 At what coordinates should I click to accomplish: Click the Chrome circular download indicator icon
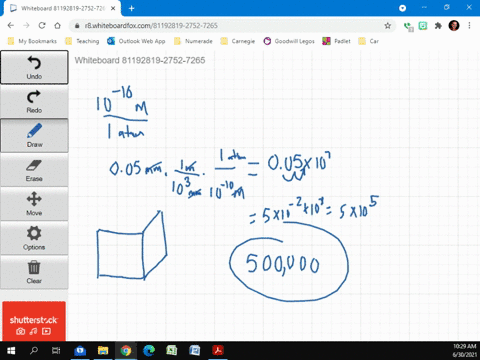[402, 8]
